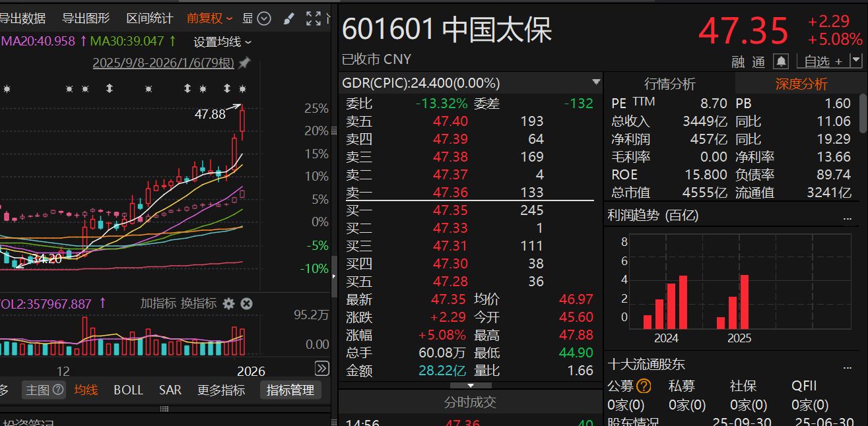Click the 公募 question mark help icon
Image resolution: width=868 pixels, height=426 pixels.
click(x=646, y=385)
